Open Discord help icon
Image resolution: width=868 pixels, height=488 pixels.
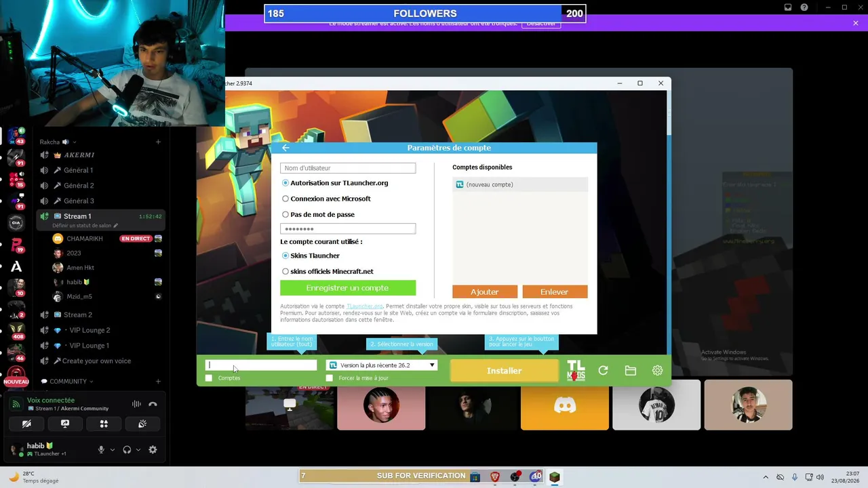pyautogui.click(x=804, y=7)
